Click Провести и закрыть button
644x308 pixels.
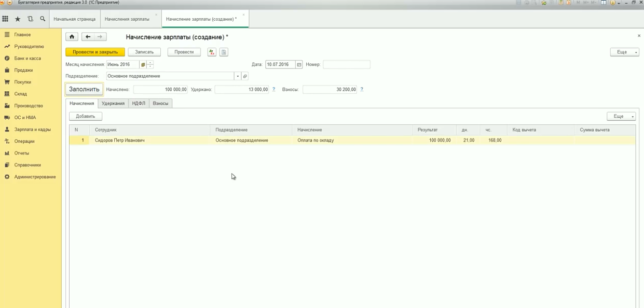tap(95, 52)
